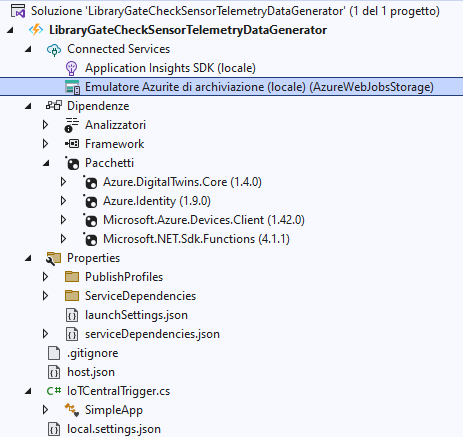Expand the Microsoft.Azure.Devices.Client package
This screenshot has height=437, width=463.
click(x=63, y=220)
